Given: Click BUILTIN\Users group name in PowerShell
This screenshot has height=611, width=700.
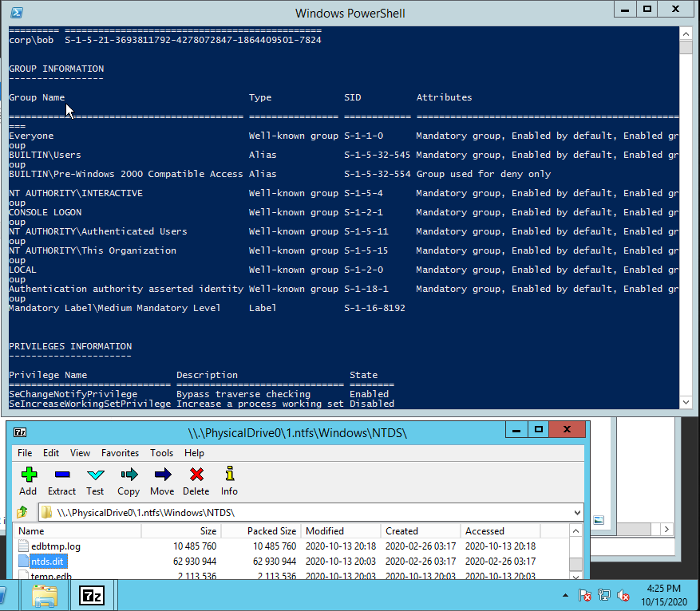Looking at the screenshot, I should point(45,156).
